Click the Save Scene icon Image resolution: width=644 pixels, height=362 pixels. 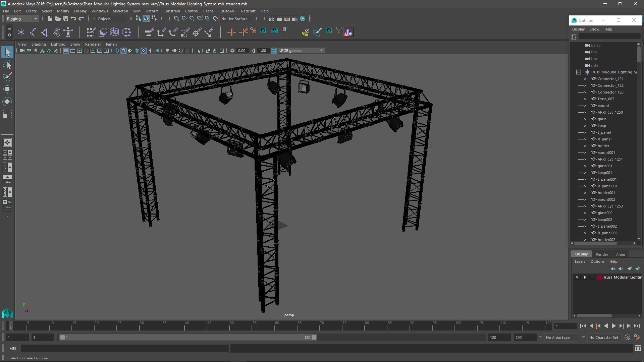[66, 19]
